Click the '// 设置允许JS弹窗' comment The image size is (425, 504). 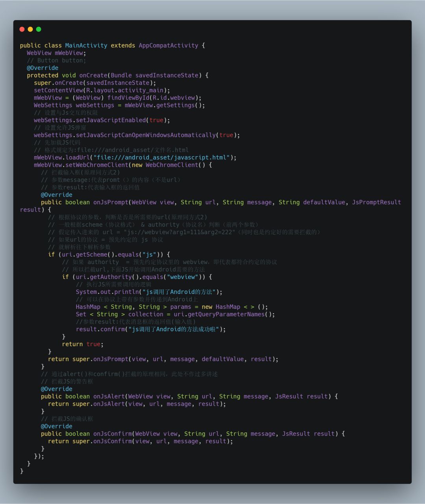pyautogui.click(x=60, y=128)
